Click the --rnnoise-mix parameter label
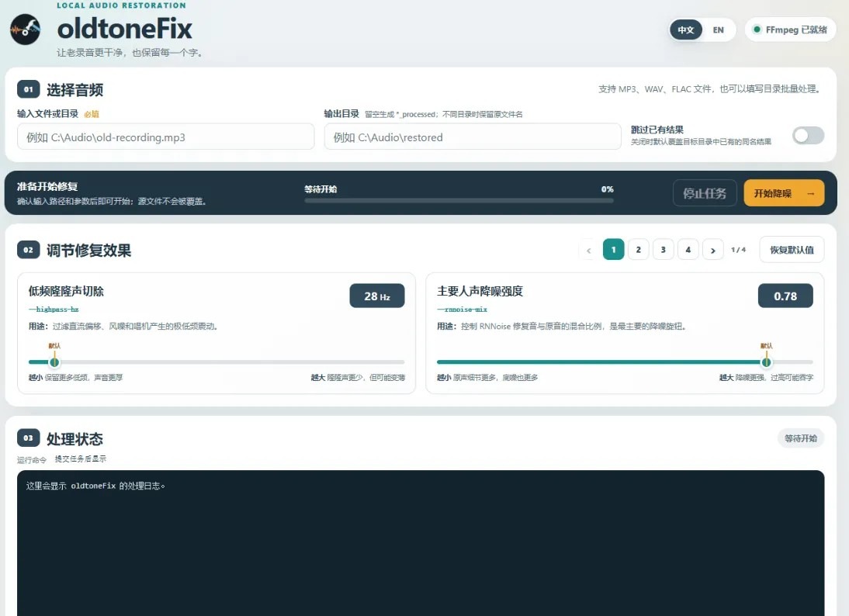 click(462, 309)
